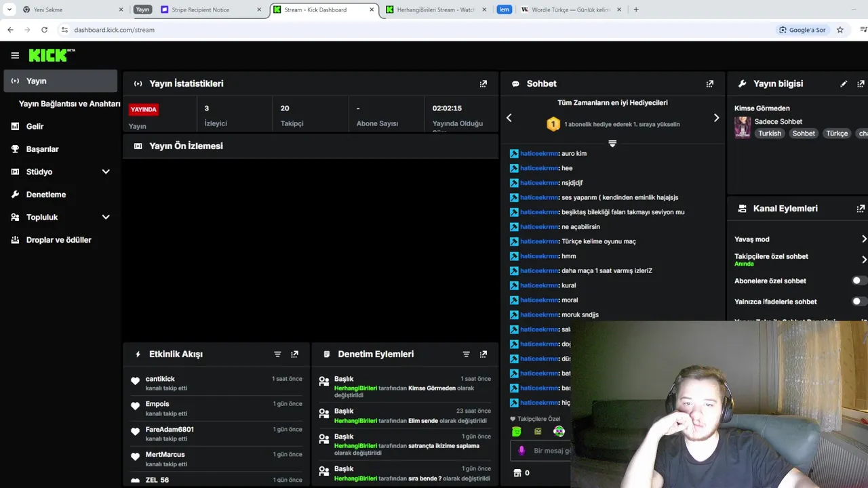Edit stream info with the pencil icon
The height and width of the screenshot is (488, 868).
(844, 83)
